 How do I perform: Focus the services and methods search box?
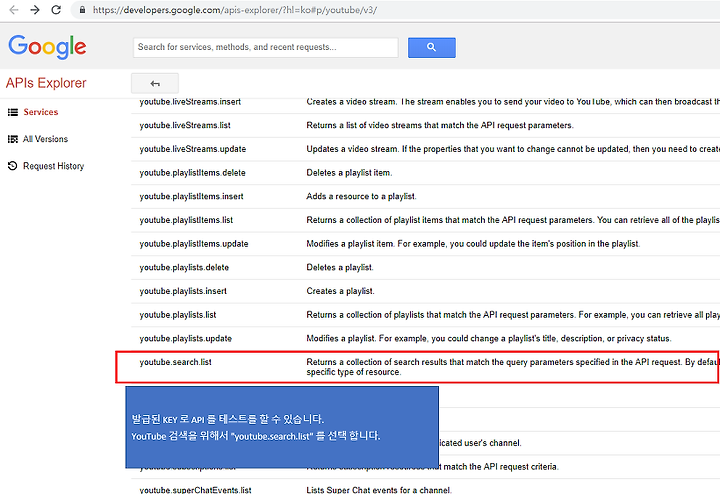[x=265, y=47]
